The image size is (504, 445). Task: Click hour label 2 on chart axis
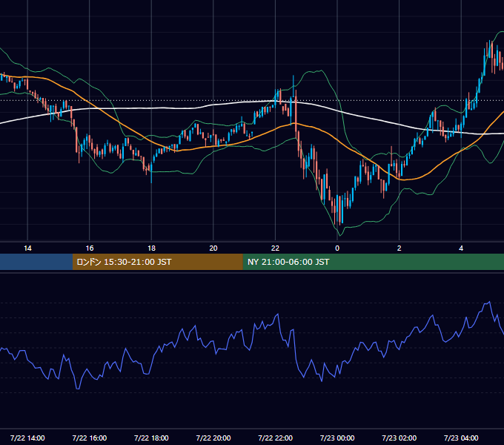399,248
